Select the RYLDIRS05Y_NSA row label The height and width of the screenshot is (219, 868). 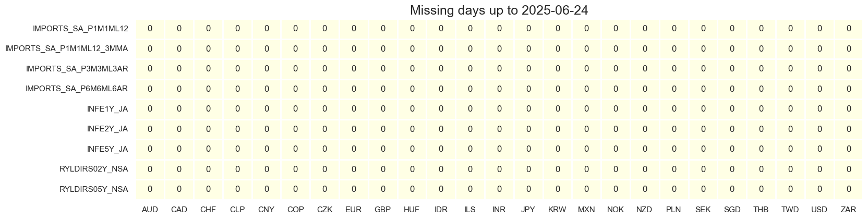[94, 189]
